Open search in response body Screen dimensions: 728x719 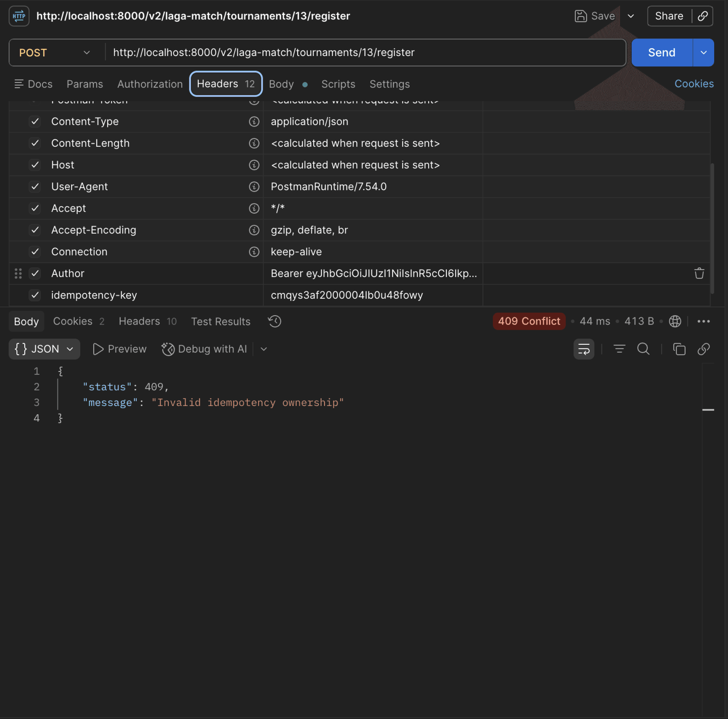coord(643,349)
